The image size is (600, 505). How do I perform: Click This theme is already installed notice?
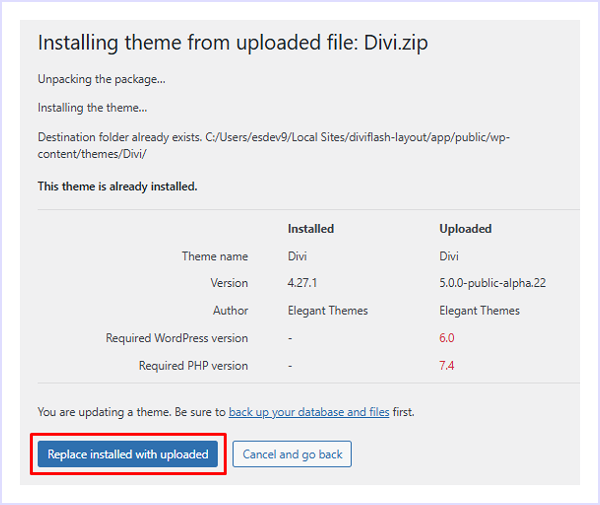tap(117, 186)
